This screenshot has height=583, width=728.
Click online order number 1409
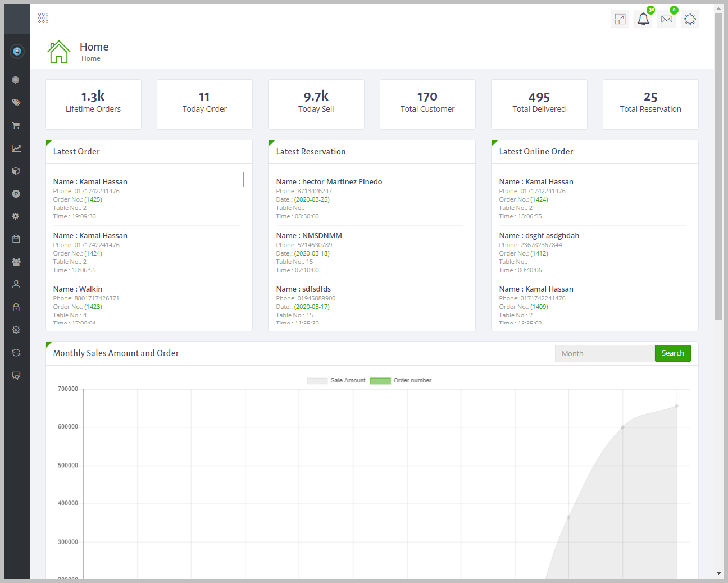[x=539, y=307]
